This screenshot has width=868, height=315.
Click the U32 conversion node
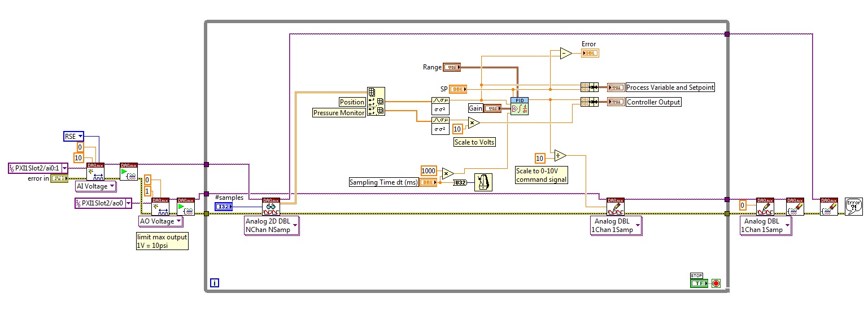pyautogui.click(x=460, y=182)
